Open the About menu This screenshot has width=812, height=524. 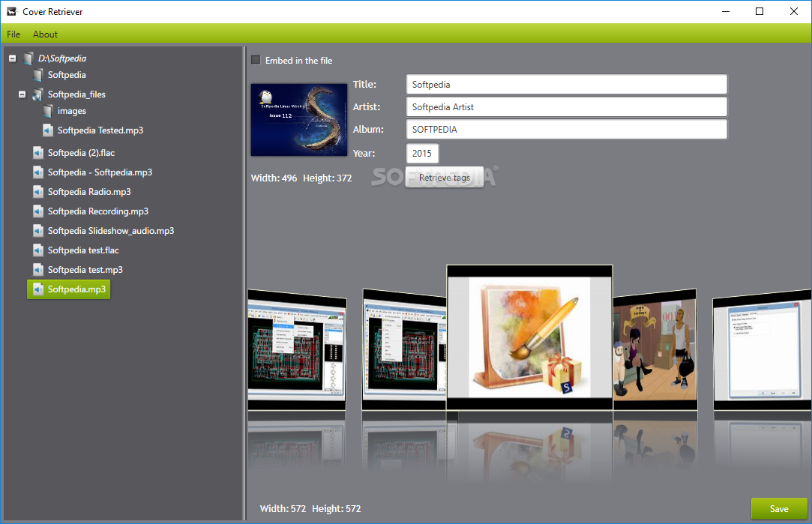point(45,34)
